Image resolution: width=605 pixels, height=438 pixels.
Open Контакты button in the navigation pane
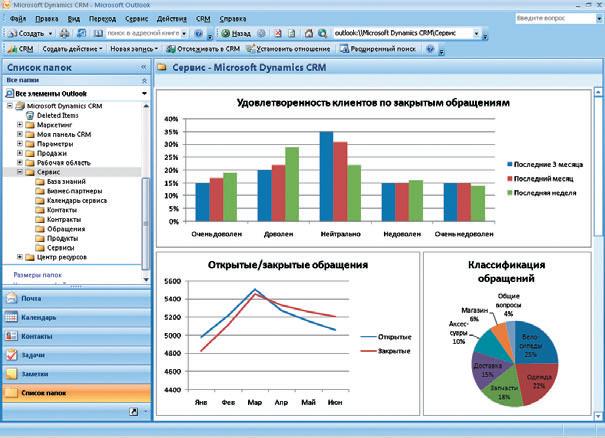click(x=76, y=337)
